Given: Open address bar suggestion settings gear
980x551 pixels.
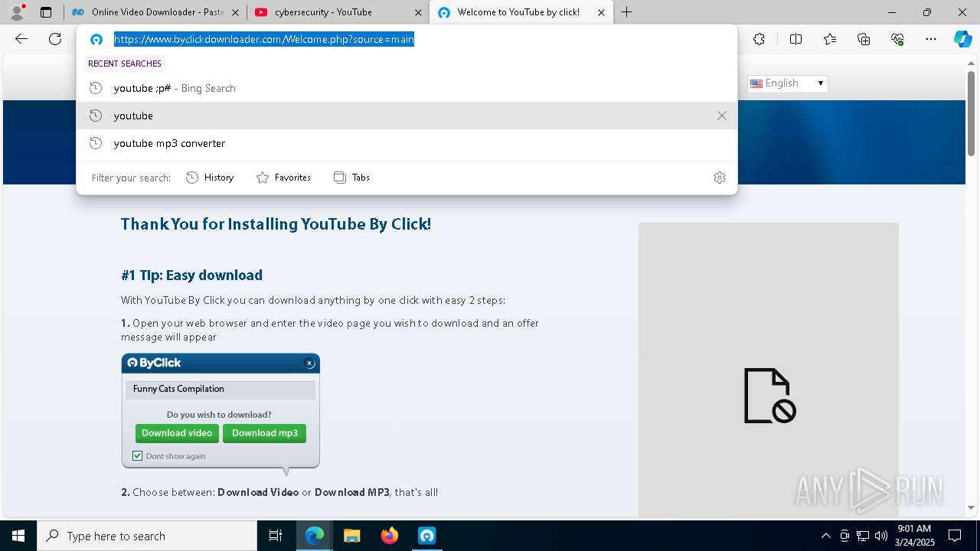Looking at the screenshot, I should coord(720,178).
